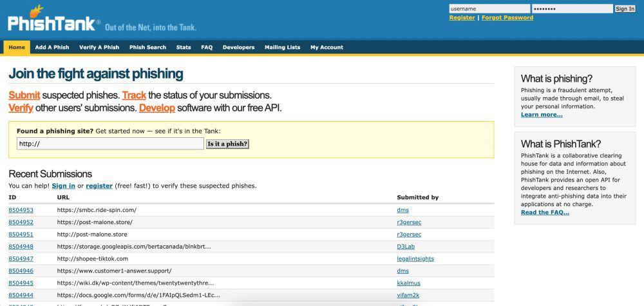Open the FAQ navigation item
The height and width of the screenshot is (306, 644).
point(207,47)
